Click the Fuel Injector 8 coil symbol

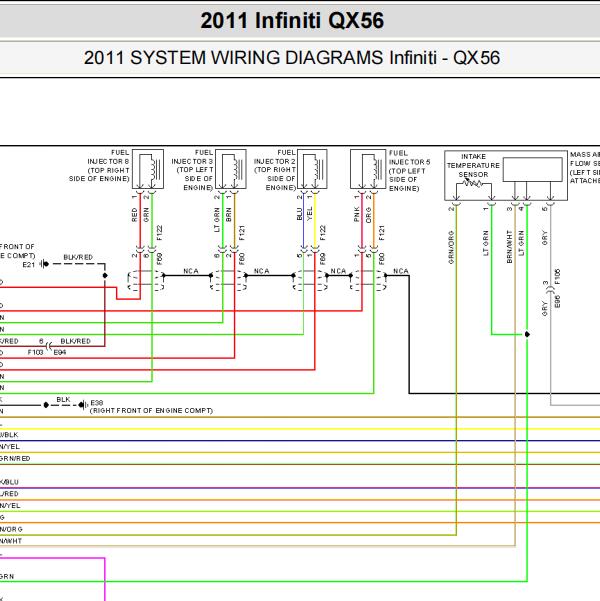(x=148, y=169)
